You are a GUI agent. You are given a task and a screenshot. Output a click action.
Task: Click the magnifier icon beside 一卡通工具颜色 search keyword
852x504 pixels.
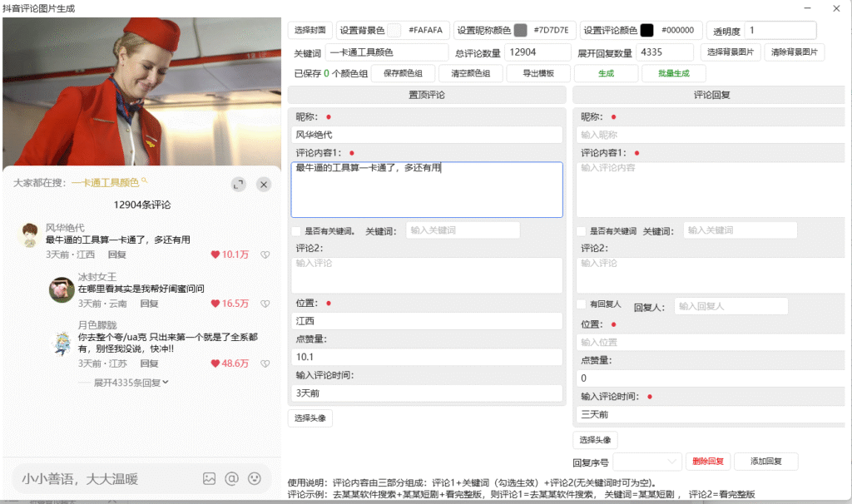point(143,181)
